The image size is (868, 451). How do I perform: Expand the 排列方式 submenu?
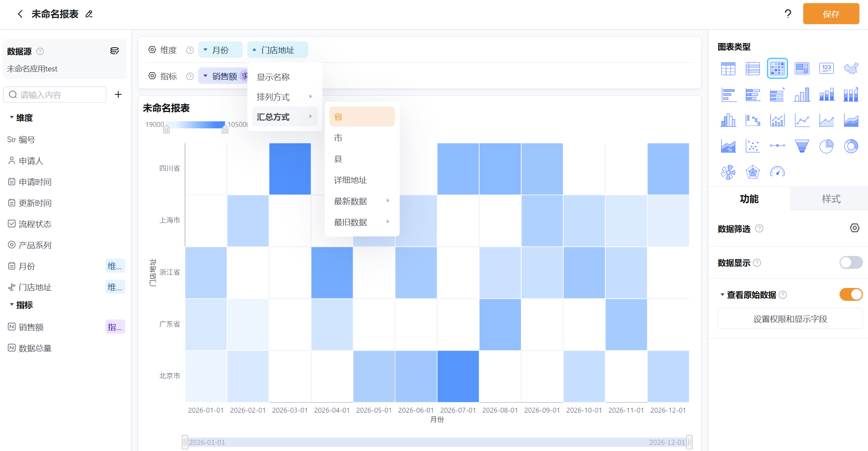point(285,96)
